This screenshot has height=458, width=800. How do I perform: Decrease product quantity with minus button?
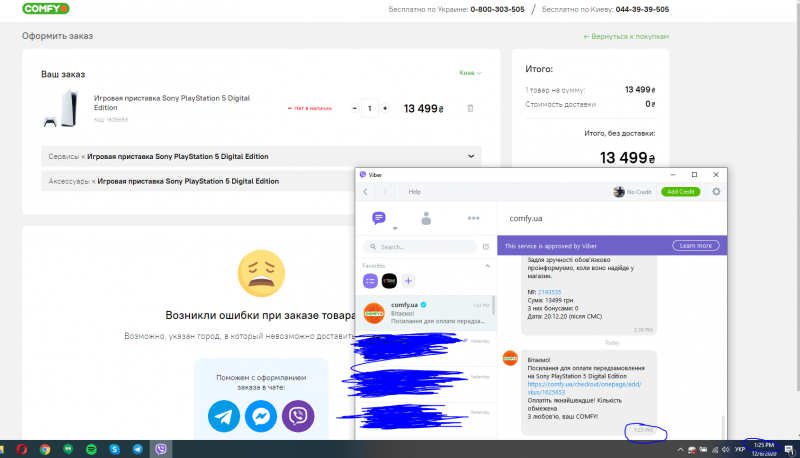pos(354,108)
